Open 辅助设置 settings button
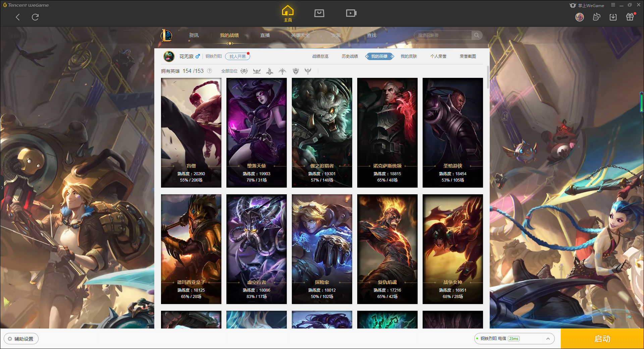Viewport: 644px width, 349px height. [x=21, y=339]
